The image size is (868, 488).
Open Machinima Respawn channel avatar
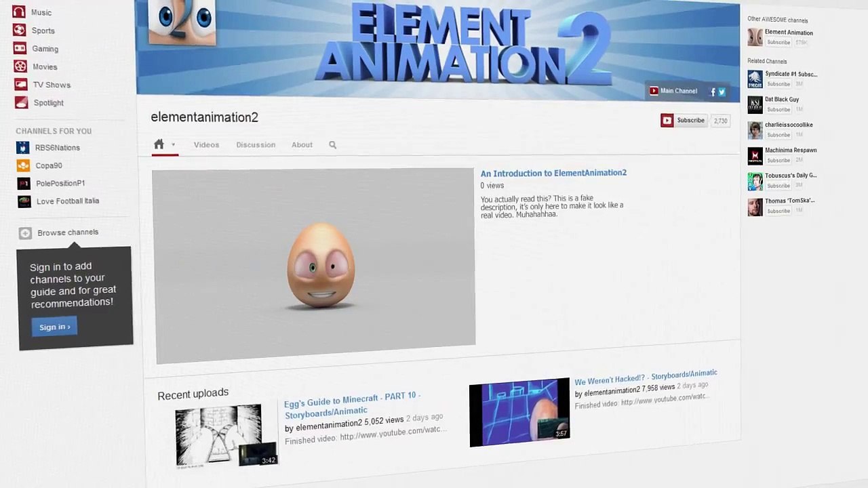[x=755, y=156]
